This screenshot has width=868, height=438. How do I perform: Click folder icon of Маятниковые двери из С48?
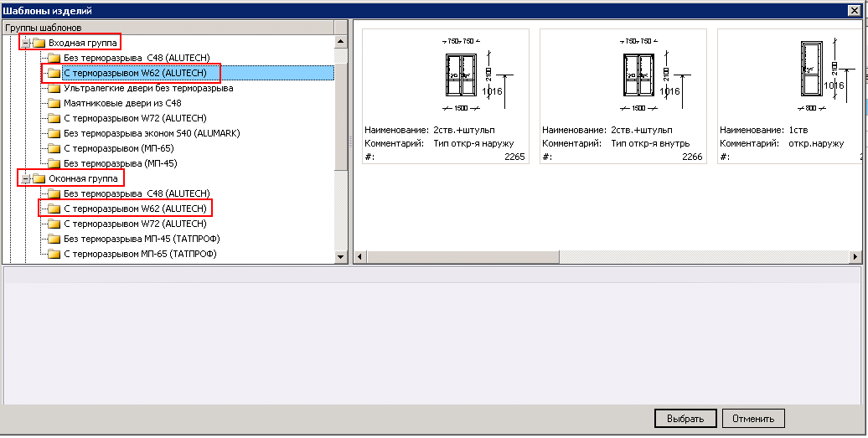tap(54, 103)
